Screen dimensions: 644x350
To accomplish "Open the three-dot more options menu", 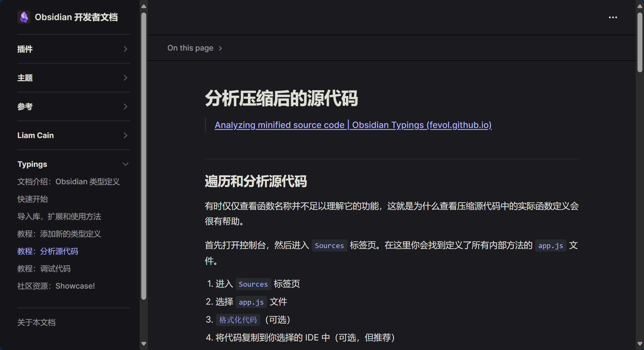I will click(x=613, y=17).
